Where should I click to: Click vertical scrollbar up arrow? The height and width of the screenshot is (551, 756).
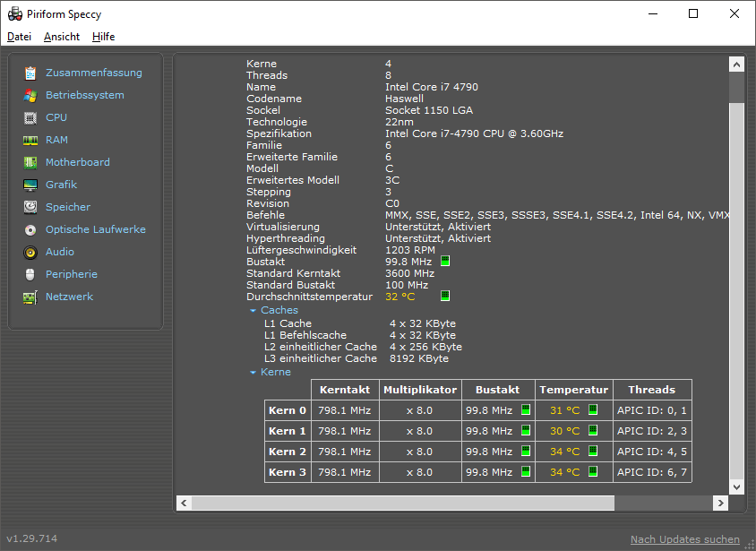(736, 65)
